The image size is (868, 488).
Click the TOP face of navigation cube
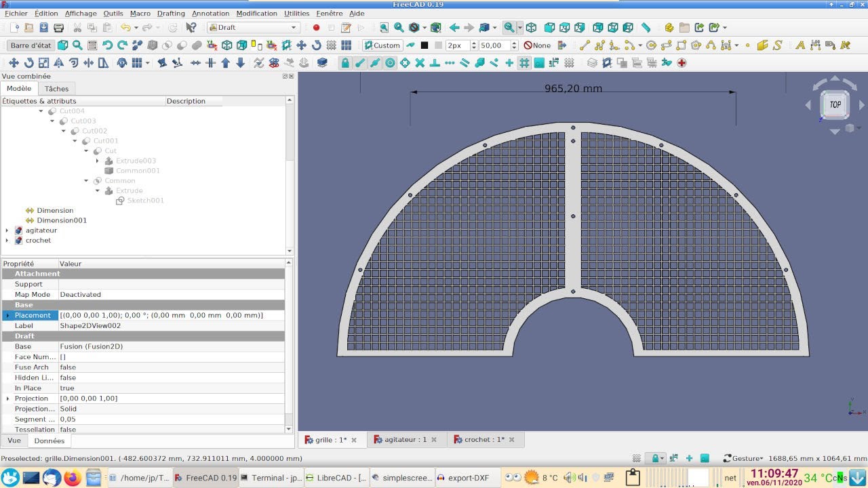(835, 104)
